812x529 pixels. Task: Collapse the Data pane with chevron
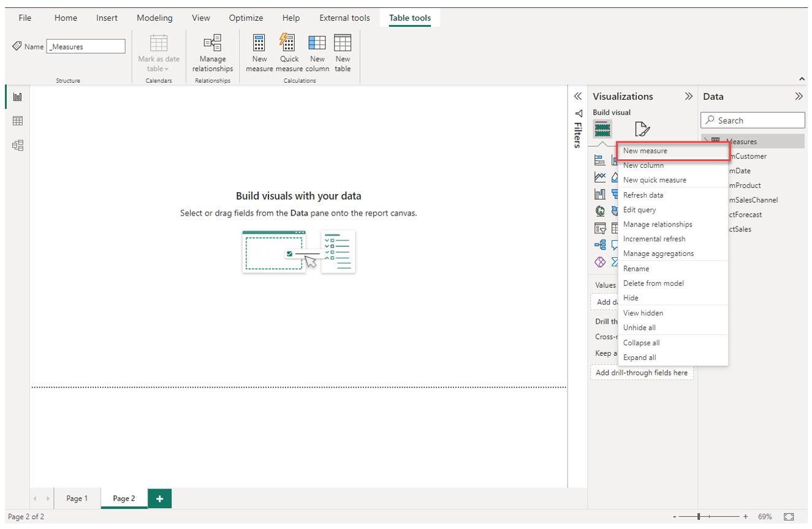tap(799, 97)
